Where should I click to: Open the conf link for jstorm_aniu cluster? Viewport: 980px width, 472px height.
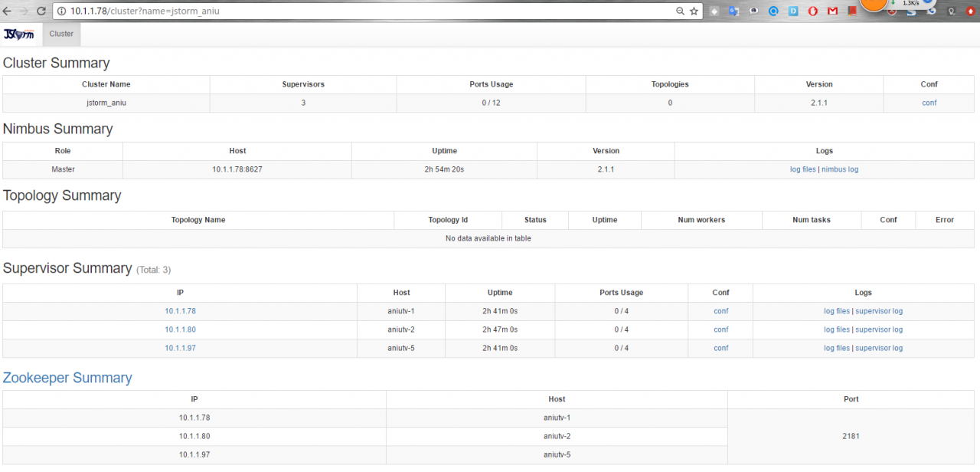click(x=929, y=102)
